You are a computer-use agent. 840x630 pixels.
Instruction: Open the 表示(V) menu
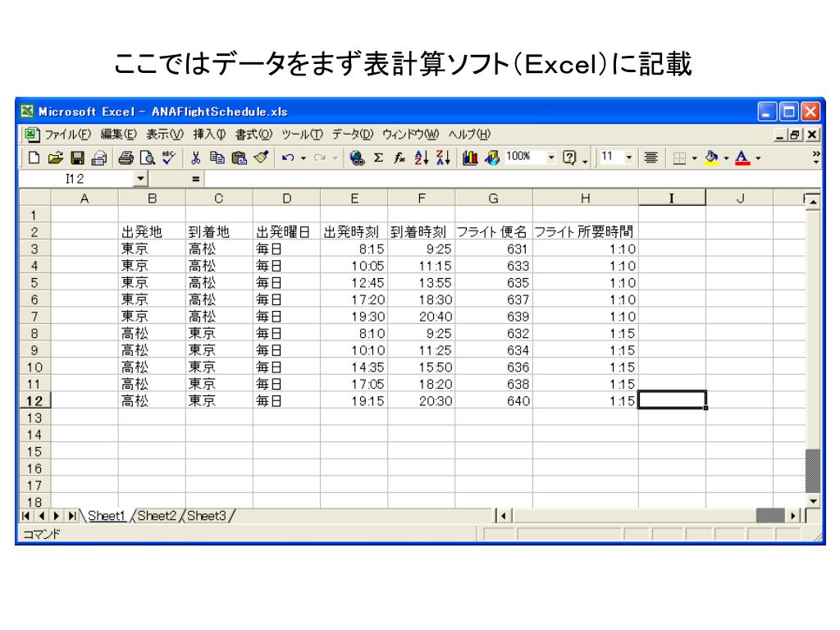click(x=165, y=135)
